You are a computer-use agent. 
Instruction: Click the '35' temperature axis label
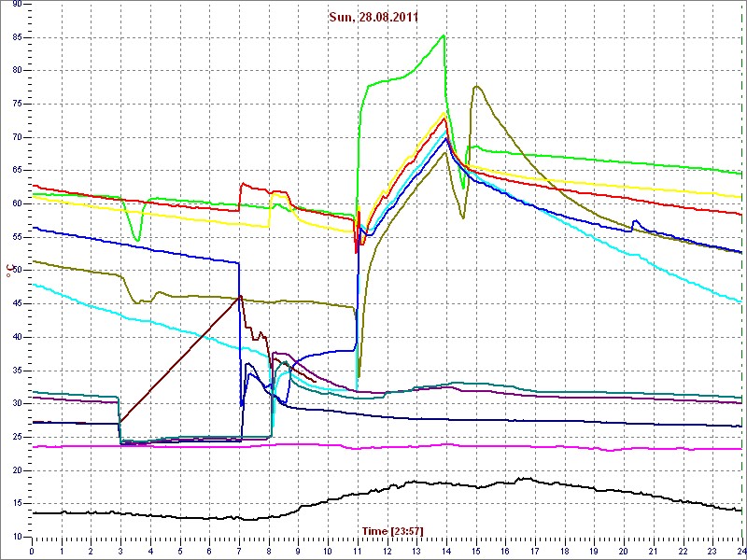pyautogui.click(x=17, y=371)
